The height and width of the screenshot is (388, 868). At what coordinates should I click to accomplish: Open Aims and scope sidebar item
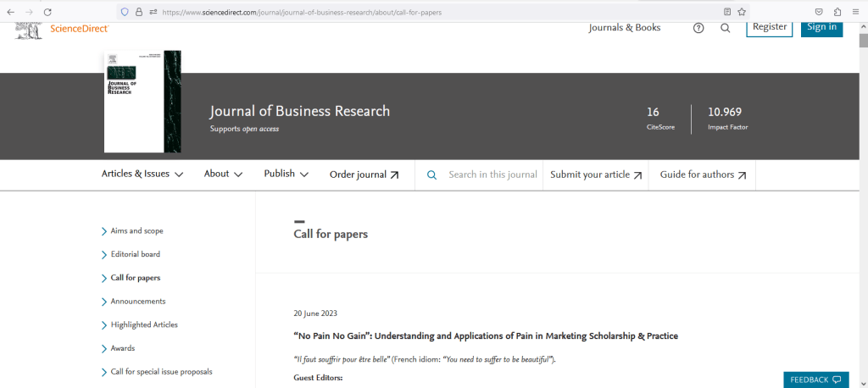tap(136, 230)
